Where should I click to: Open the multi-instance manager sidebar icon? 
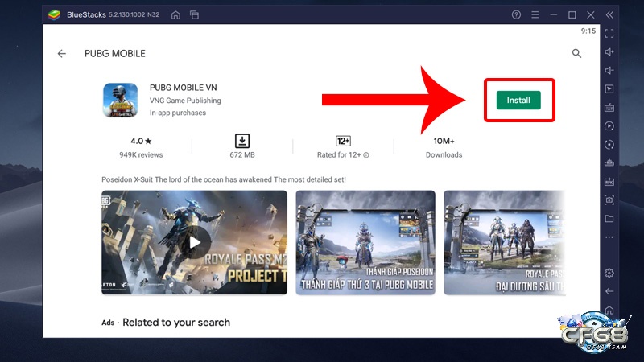[x=609, y=163]
